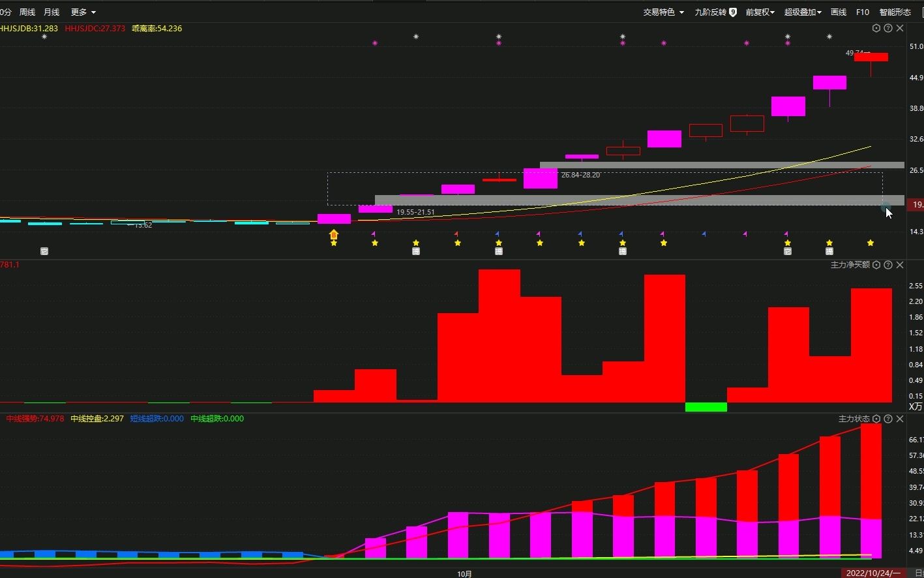Toggle the 九阶反转 indicator
Screen dimensions: 924x578
click(711, 12)
